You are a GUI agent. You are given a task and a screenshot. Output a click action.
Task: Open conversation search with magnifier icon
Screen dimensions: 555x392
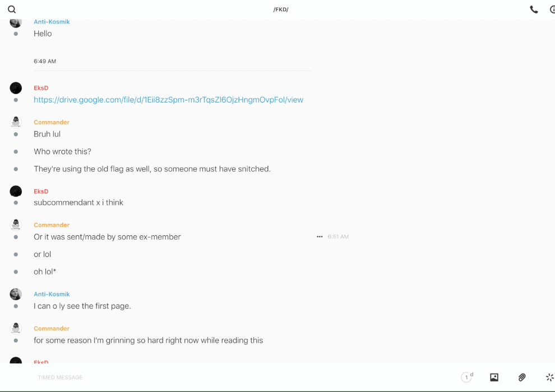[x=12, y=10]
